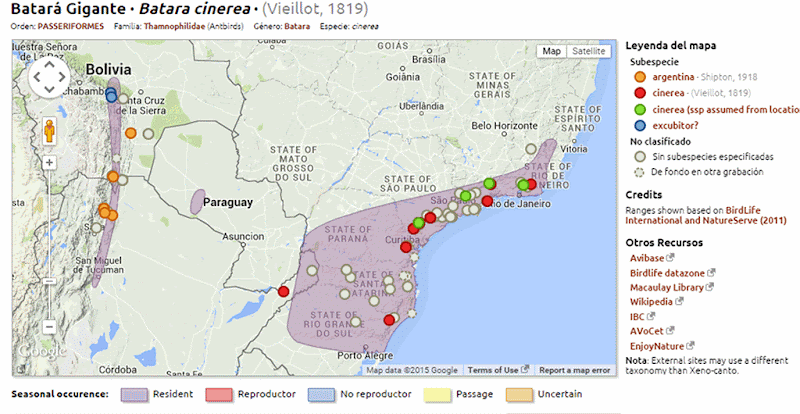
Task: Click Report a map error
Action: click(x=574, y=370)
